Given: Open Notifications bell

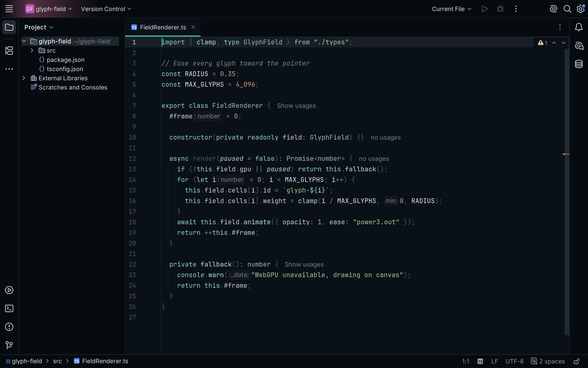Looking at the screenshot, I should (579, 27).
